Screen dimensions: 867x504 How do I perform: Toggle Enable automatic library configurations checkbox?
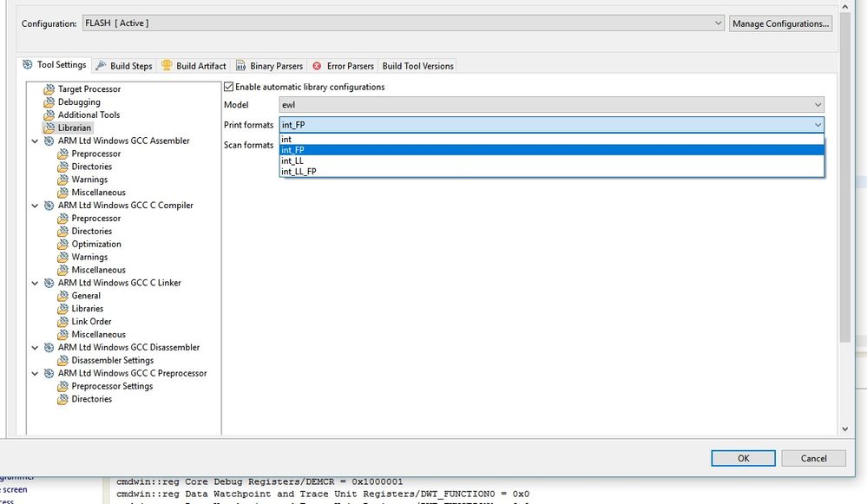point(228,87)
